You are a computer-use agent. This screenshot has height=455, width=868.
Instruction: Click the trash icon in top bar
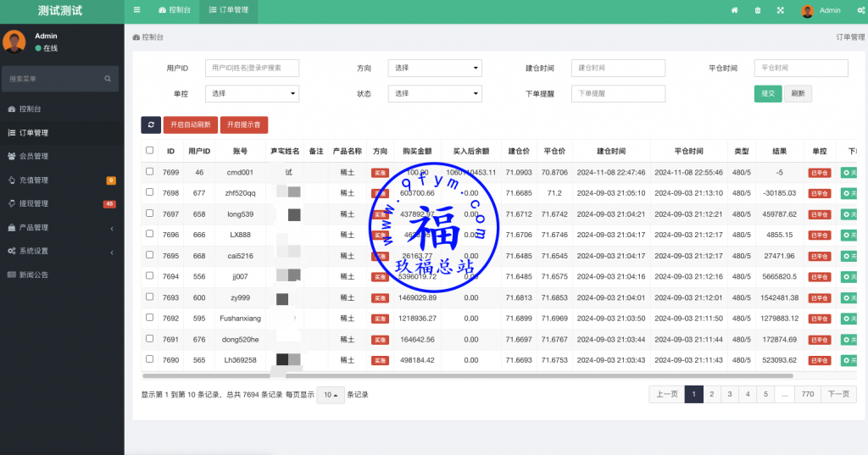tap(757, 10)
